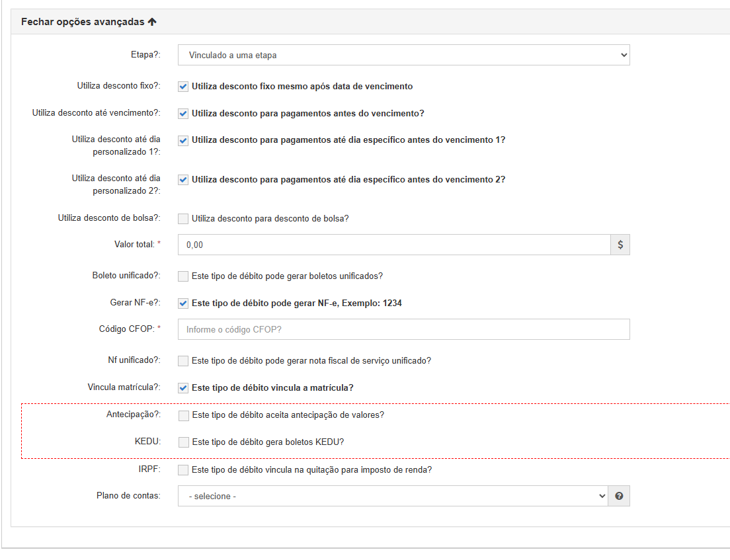Click the 'Plano de contas:' label

click(128, 496)
